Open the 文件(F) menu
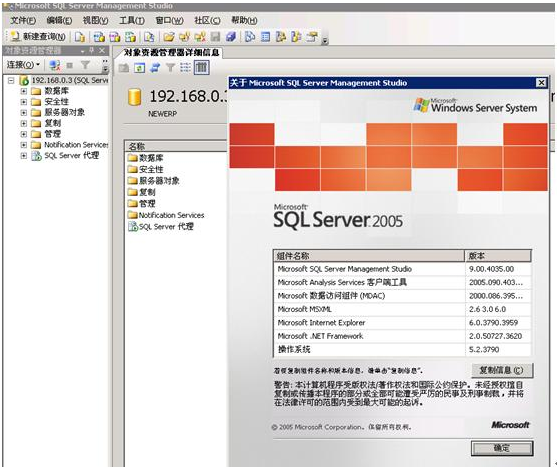557x468 pixels. [23, 20]
